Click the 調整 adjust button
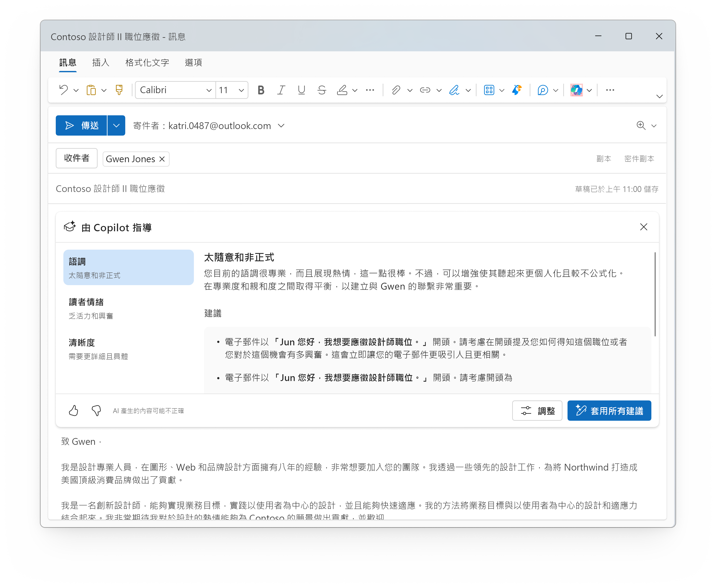The image size is (716, 588). (537, 411)
